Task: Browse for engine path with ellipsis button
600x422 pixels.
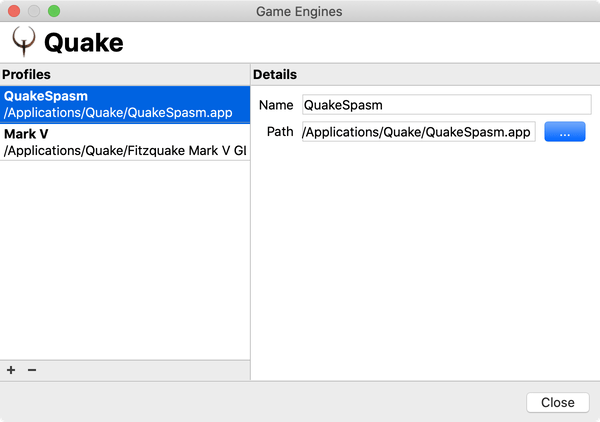Action: (x=564, y=133)
